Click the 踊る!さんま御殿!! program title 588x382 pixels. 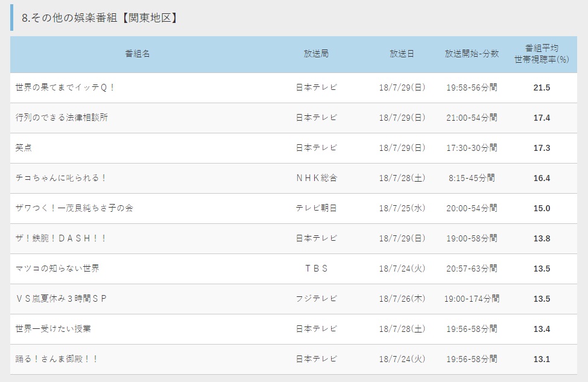coord(57,359)
